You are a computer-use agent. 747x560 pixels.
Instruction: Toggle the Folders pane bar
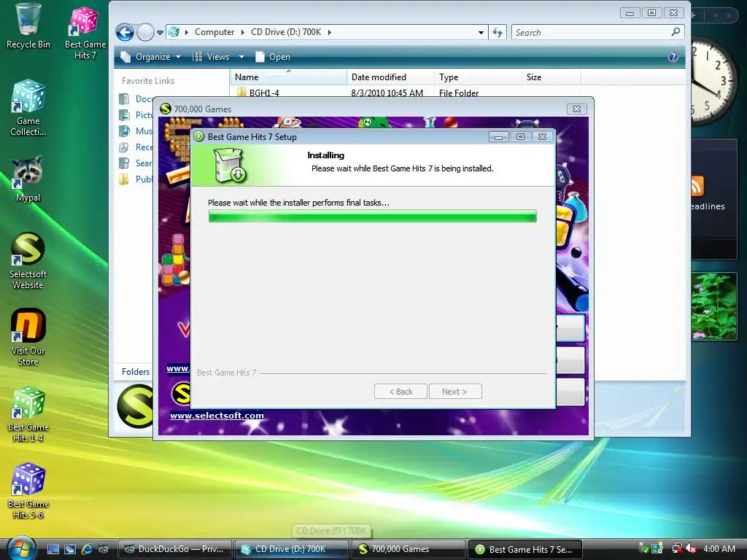pos(134,371)
